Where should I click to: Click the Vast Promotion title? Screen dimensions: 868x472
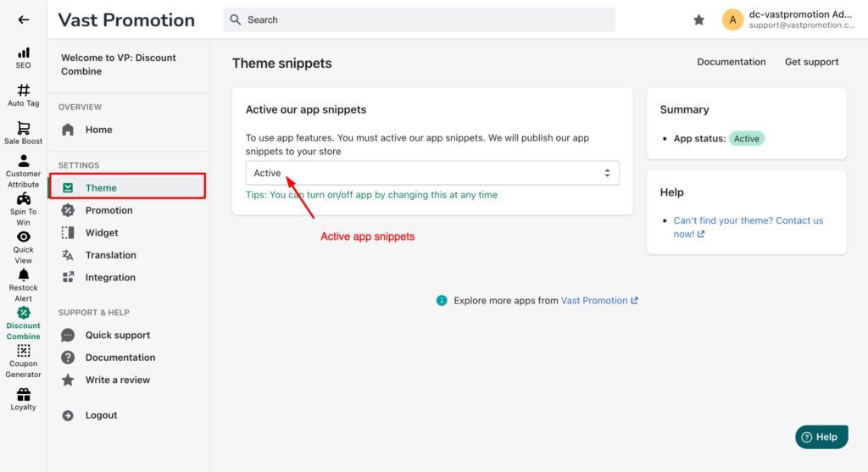coord(126,20)
